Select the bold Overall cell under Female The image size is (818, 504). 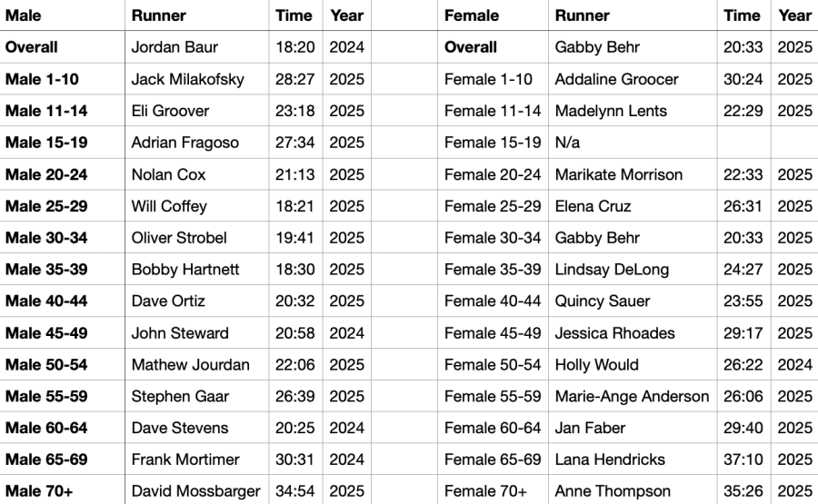point(471,47)
